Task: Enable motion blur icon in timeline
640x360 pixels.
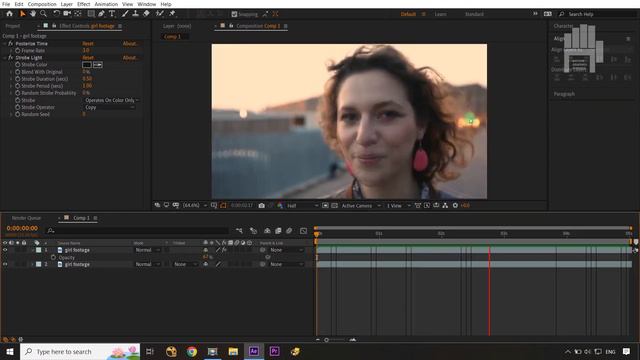Action: point(289,231)
